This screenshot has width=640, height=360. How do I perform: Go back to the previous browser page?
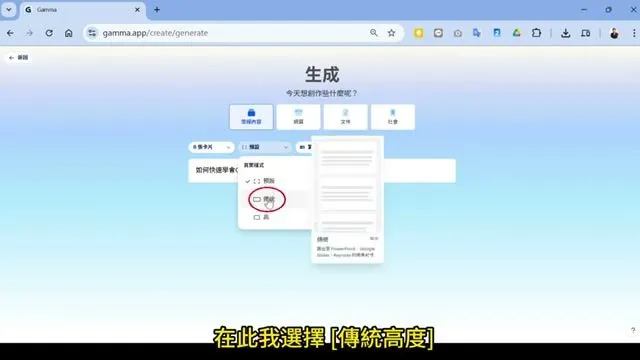click(10, 33)
